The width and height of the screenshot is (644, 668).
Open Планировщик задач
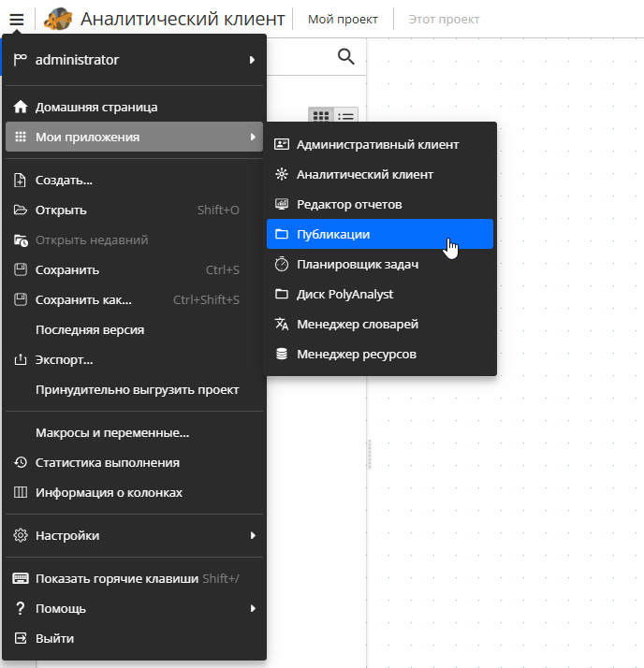tap(380, 264)
